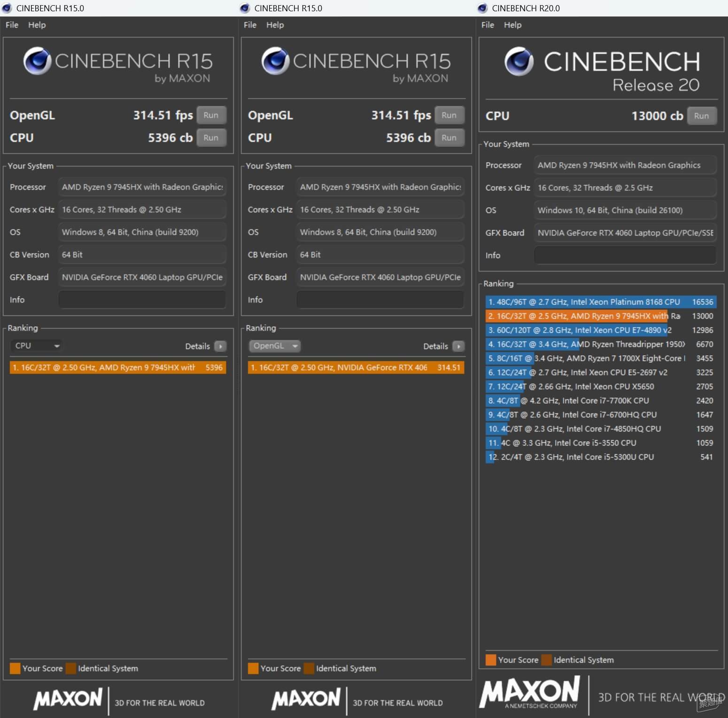This screenshot has width=728, height=718.
Task: Open the Help menu in the Cinebench R20 window
Action: pos(512,25)
